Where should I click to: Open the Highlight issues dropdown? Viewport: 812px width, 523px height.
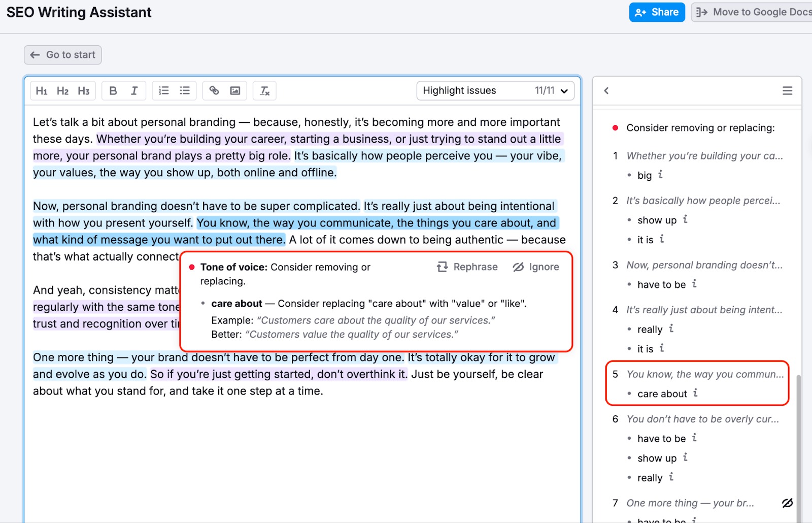click(x=495, y=90)
